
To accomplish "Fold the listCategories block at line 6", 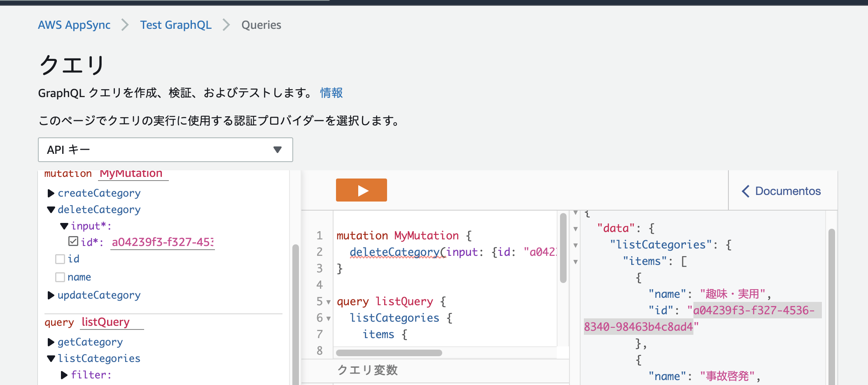I will 329,318.
